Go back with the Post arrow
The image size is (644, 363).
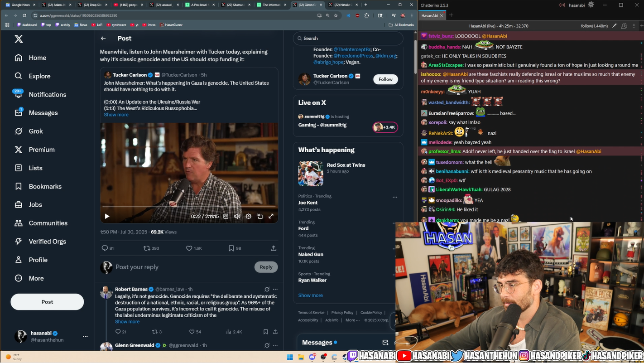coord(103,39)
